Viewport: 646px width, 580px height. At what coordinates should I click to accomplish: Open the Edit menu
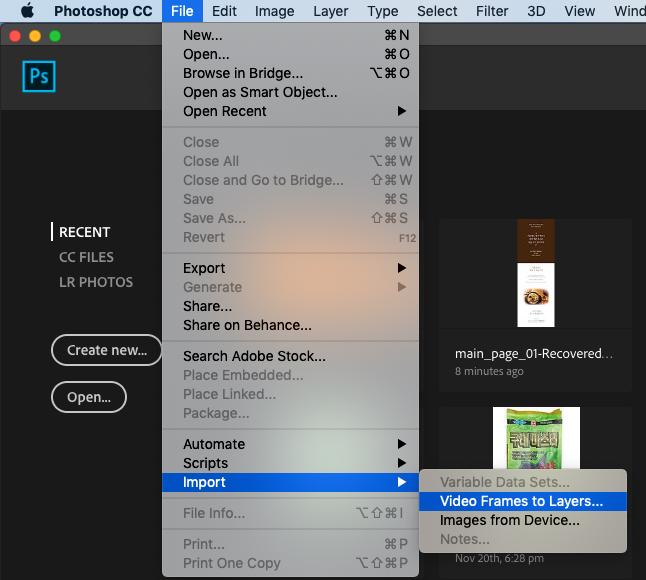point(224,11)
